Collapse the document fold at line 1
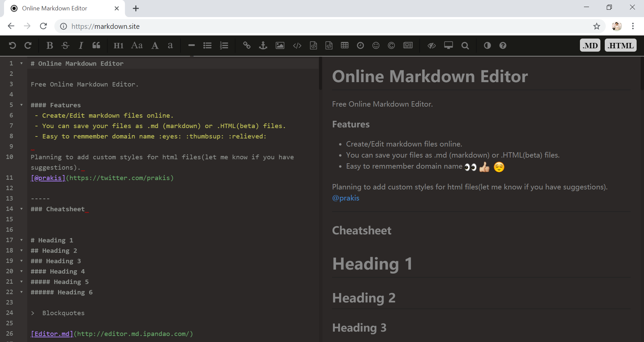644x342 pixels. [x=22, y=63]
